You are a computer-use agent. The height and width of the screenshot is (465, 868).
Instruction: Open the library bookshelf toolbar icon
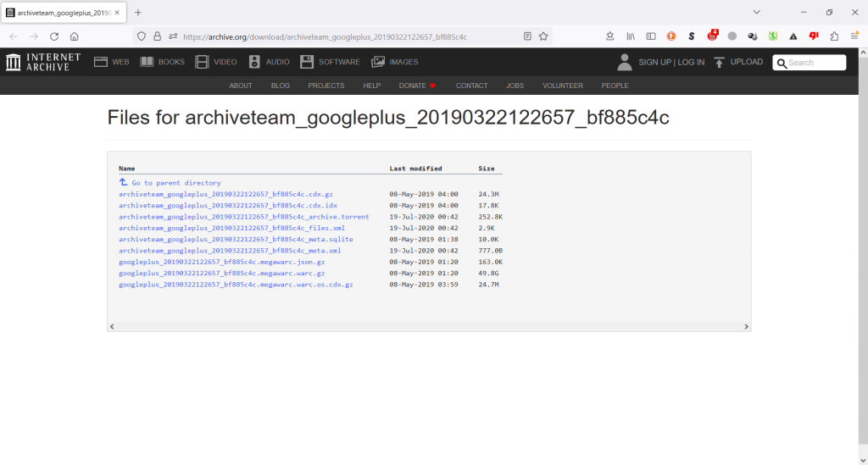(x=631, y=36)
